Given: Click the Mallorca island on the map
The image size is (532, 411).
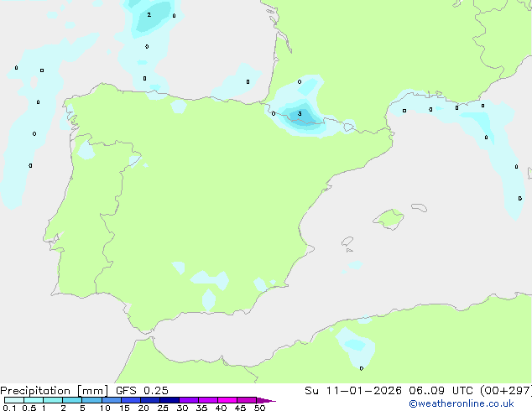Looking at the screenshot, I should tap(389, 220).
